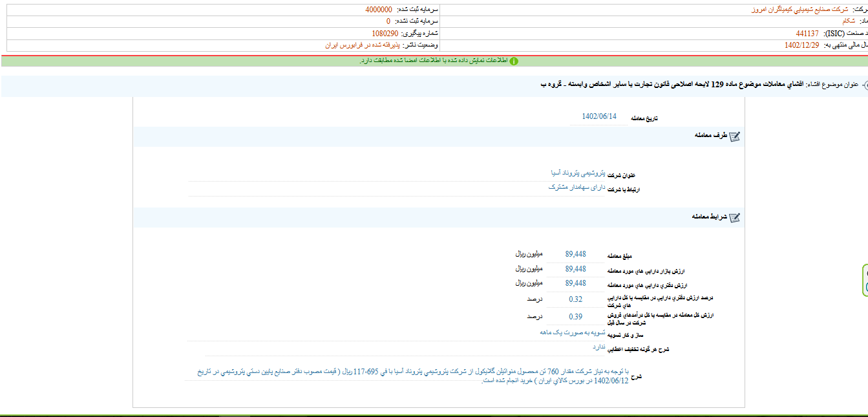Click the settlement field تسویه به صورت یک ماهه
Viewport: 868px width, 417px height.
tap(572, 332)
